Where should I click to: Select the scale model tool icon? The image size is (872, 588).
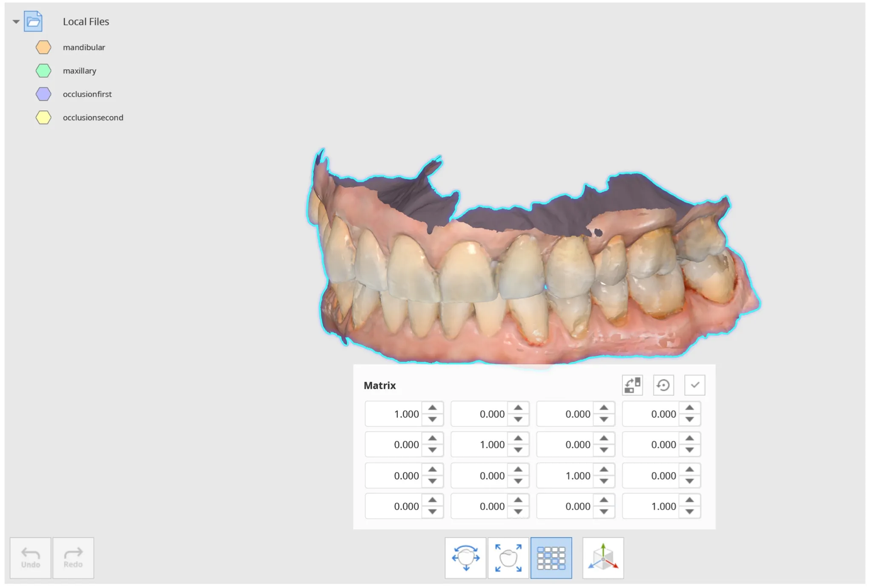pos(508,557)
